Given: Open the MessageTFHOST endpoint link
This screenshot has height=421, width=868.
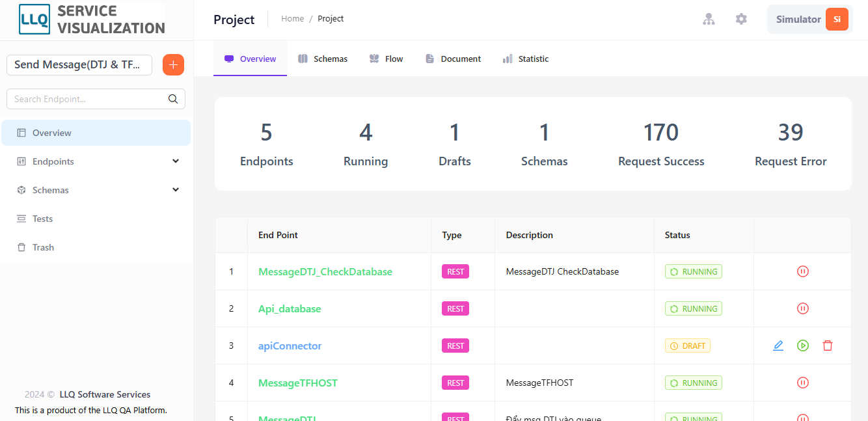Looking at the screenshot, I should (x=298, y=383).
